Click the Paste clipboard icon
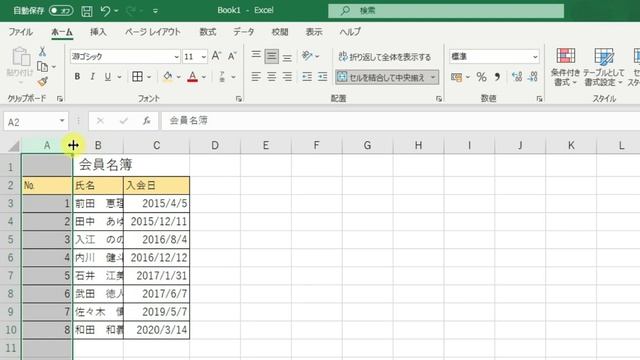This screenshot has width=640, height=360. point(20,57)
